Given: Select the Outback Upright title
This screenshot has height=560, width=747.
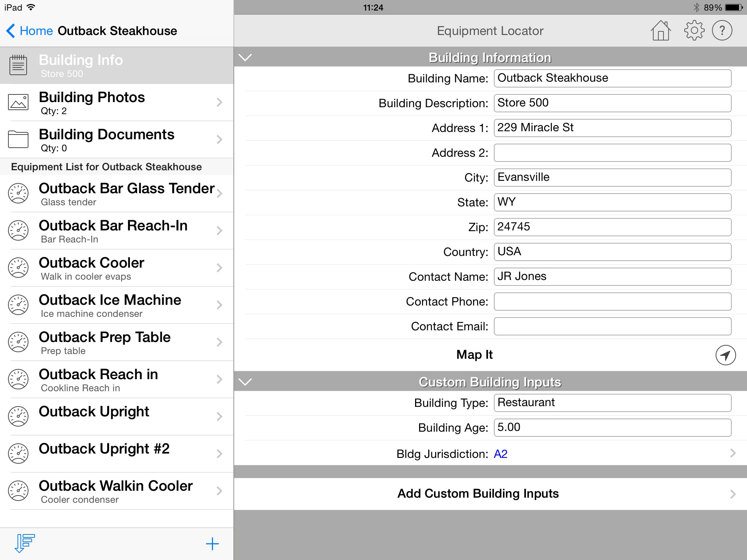Looking at the screenshot, I should pyautogui.click(x=94, y=412).
